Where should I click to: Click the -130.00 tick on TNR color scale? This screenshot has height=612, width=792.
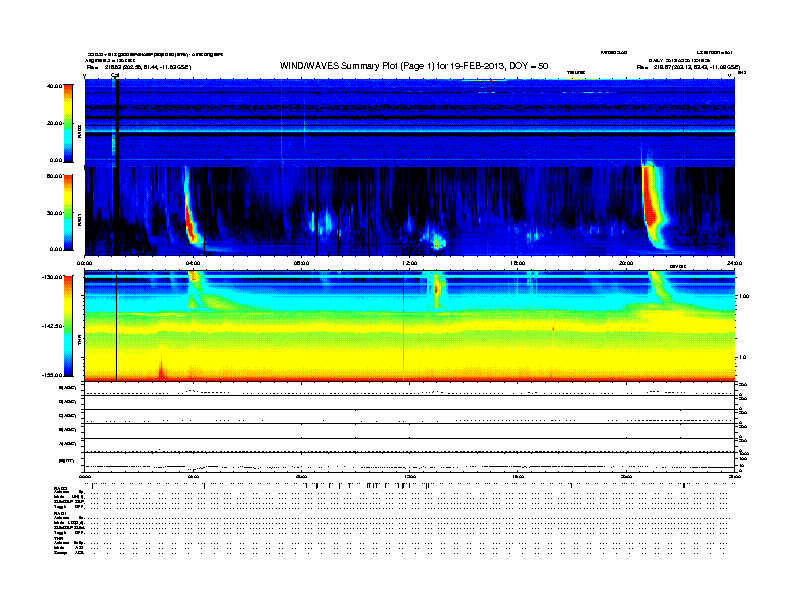53,277
